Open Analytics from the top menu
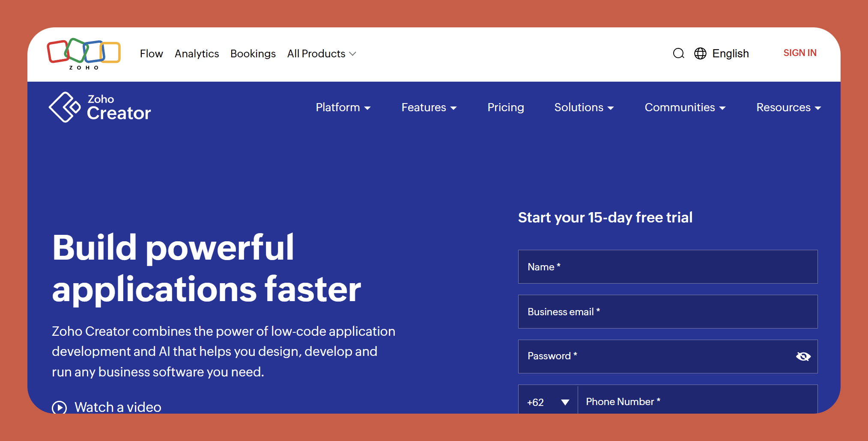This screenshot has height=441, width=868. [197, 53]
